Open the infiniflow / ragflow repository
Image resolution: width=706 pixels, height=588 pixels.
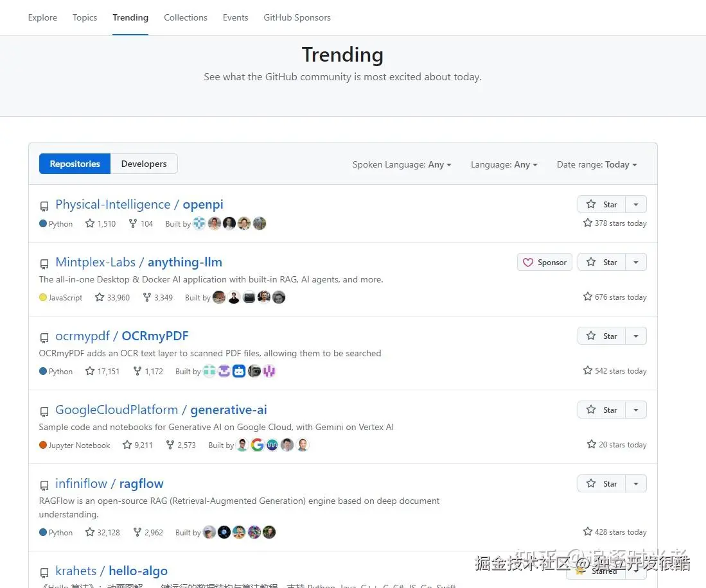pos(109,483)
